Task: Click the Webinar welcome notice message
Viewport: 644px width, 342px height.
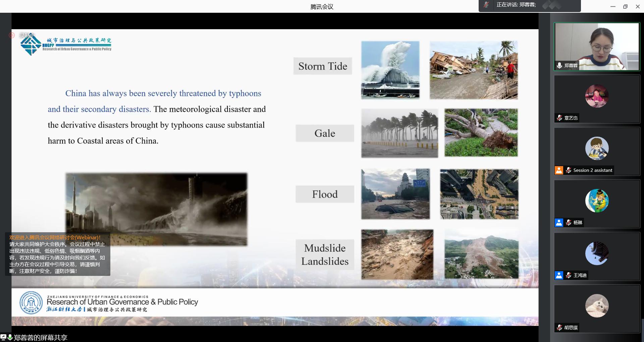Action: click(57, 254)
